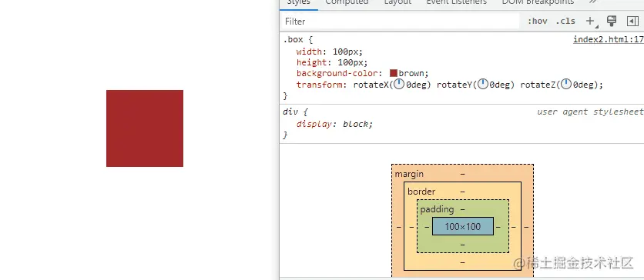This screenshot has width=644, height=280.
Task: Click the margin label in box model
Action: click(x=409, y=174)
